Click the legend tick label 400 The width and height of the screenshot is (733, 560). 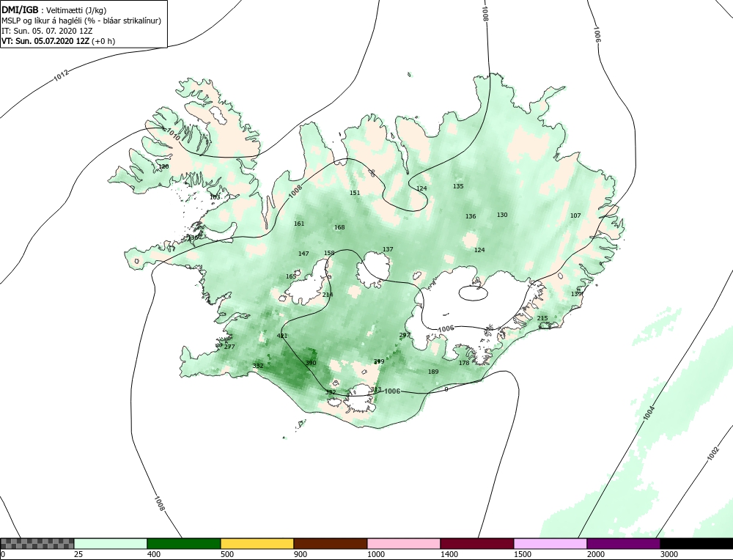coord(153,554)
